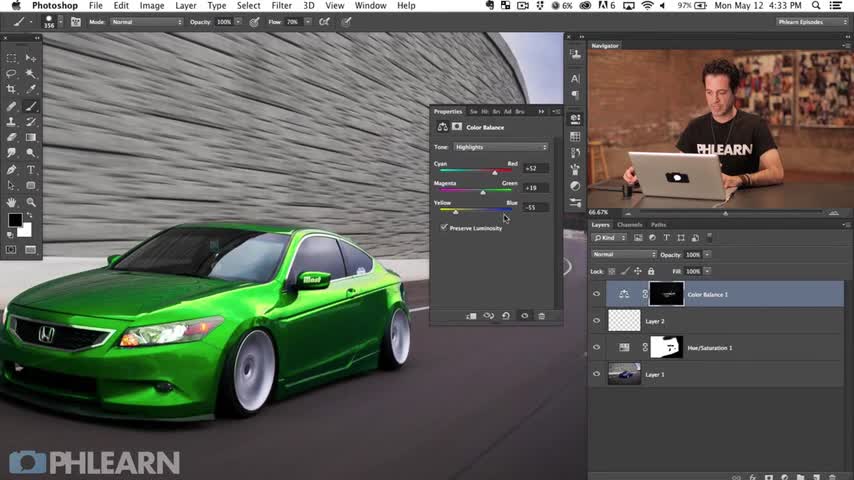Switch to the Paths tab
Screen dimensions: 854x480
point(658,224)
